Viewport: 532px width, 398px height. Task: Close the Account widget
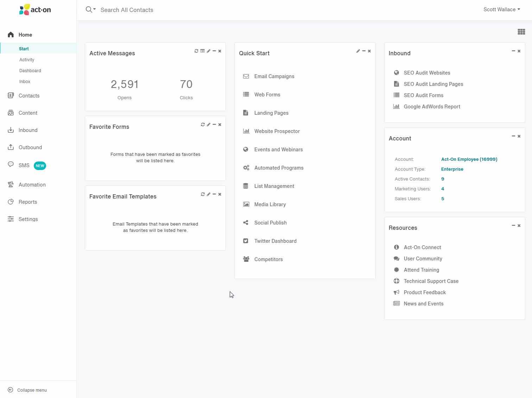(519, 136)
